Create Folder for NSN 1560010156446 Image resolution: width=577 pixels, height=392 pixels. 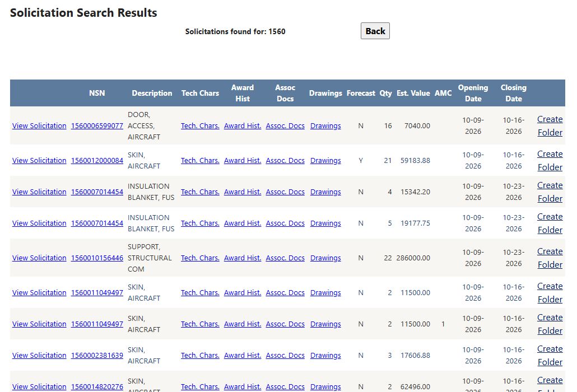tap(550, 258)
